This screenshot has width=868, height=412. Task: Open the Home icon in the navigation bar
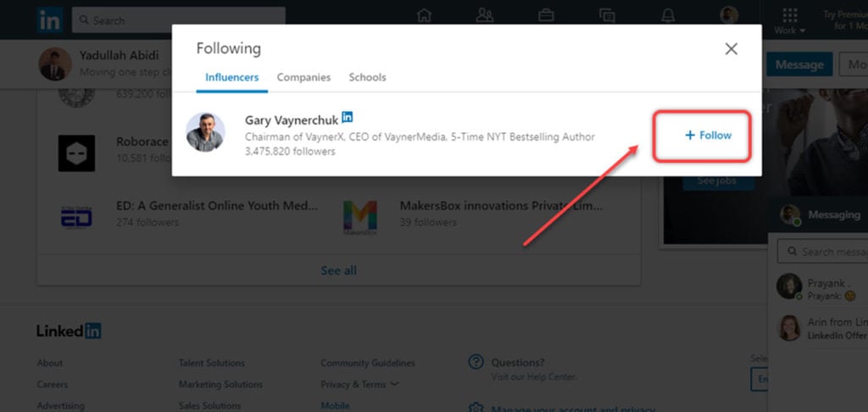point(424,15)
